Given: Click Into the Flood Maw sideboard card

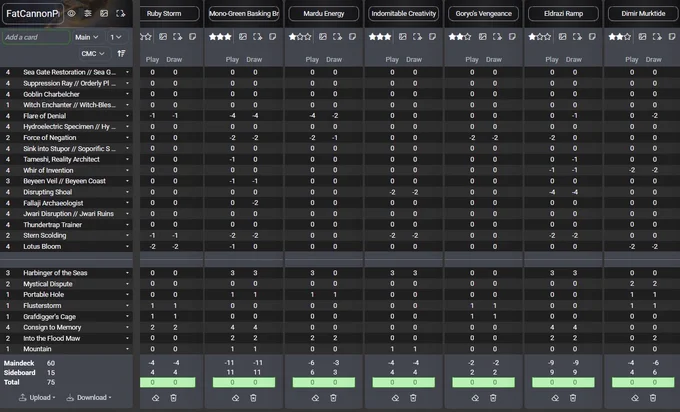Looking at the screenshot, I should [52, 338].
